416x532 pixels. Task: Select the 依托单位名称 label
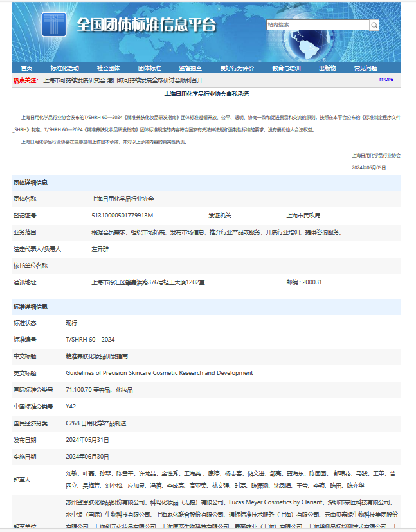(x=30, y=266)
